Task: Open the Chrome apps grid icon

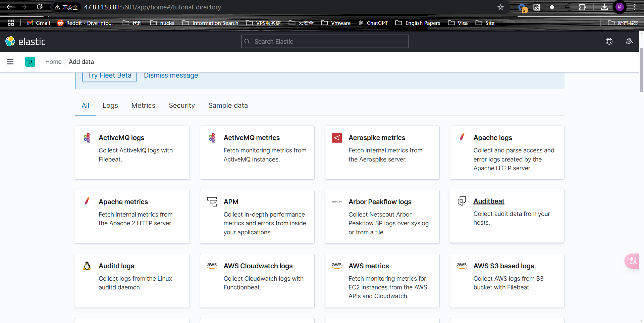Action: coord(11,23)
